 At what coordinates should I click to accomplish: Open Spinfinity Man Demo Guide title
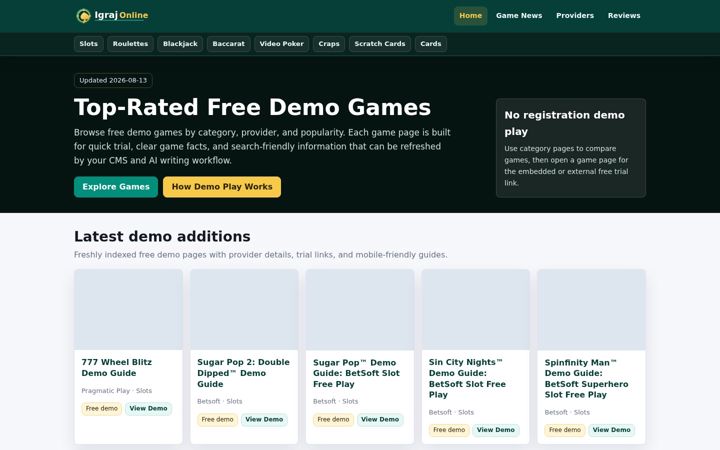(586, 378)
